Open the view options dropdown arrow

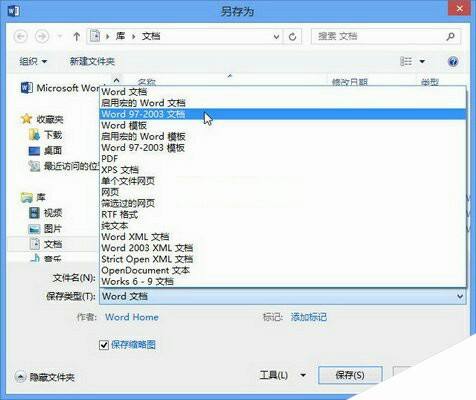tap(422, 61)
